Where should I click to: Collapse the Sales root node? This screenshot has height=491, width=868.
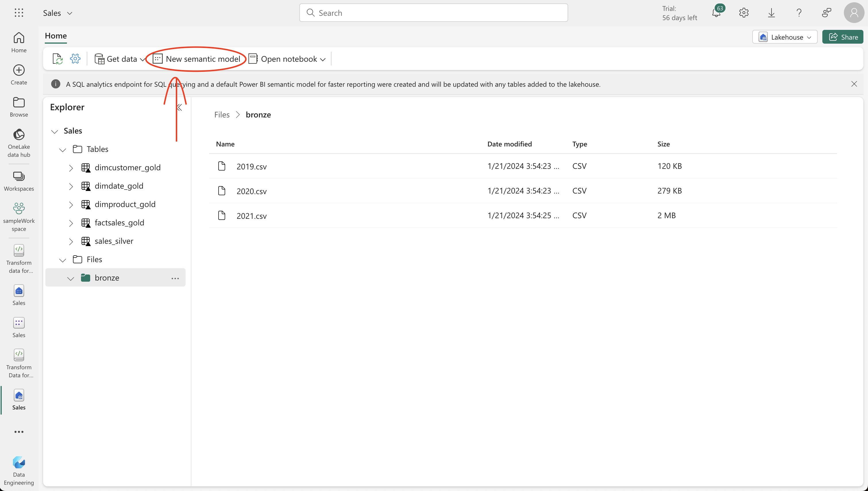point(55,131)
